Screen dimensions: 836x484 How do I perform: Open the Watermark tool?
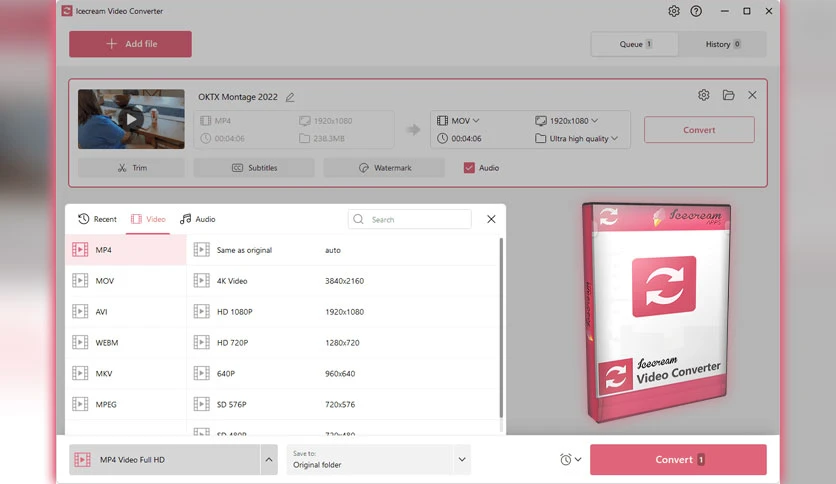tap(384, 168)
